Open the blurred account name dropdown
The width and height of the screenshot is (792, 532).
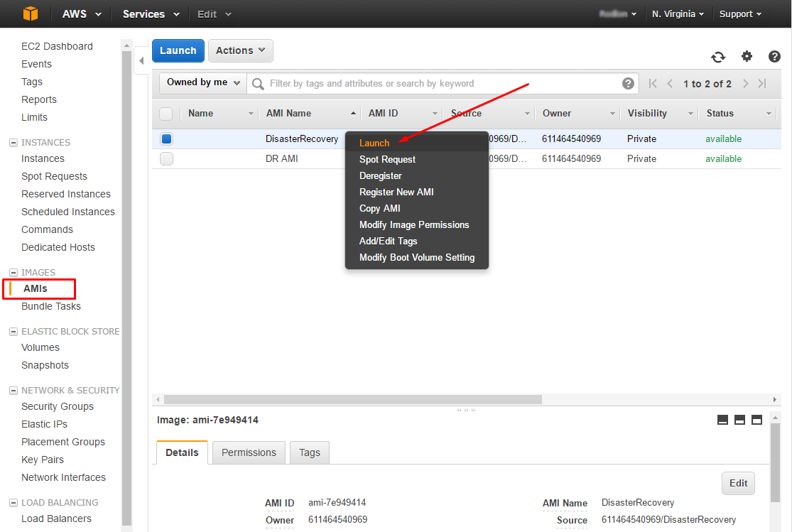618,14
